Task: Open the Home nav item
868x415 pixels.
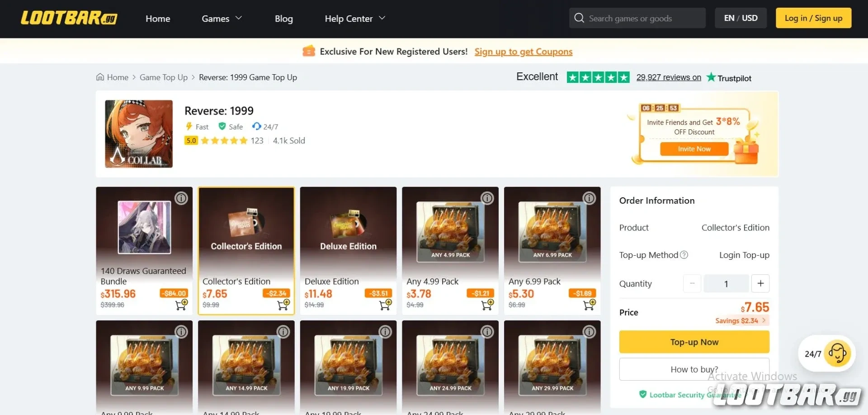Action: click(158, 19)
